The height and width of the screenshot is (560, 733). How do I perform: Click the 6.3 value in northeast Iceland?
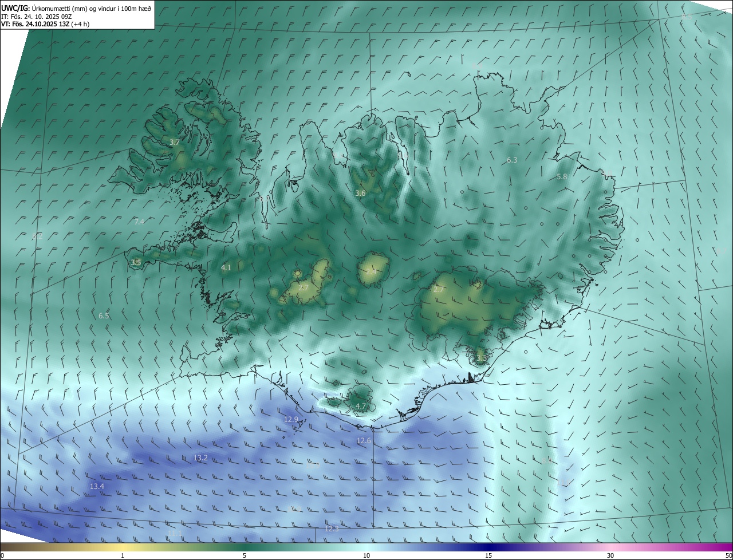pyautogui.click(x=512, y=160)
